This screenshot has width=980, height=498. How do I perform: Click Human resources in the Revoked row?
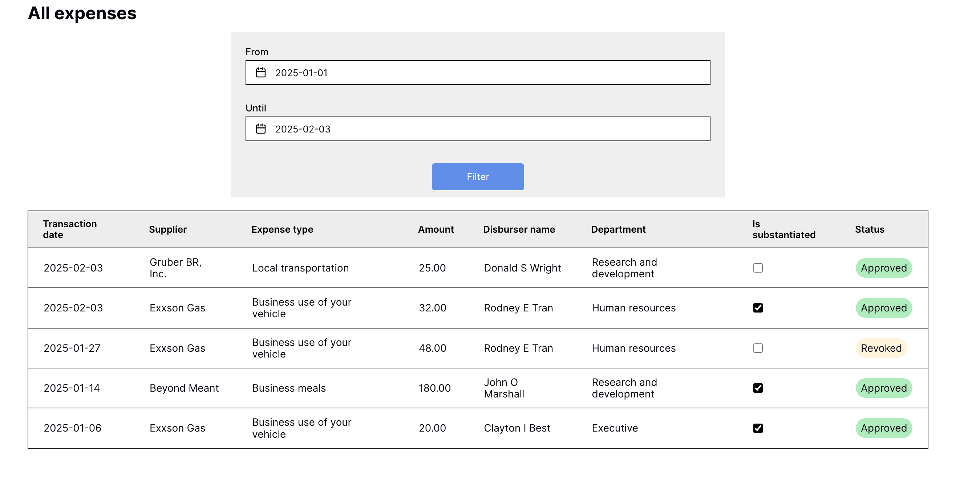click(633, 348)
